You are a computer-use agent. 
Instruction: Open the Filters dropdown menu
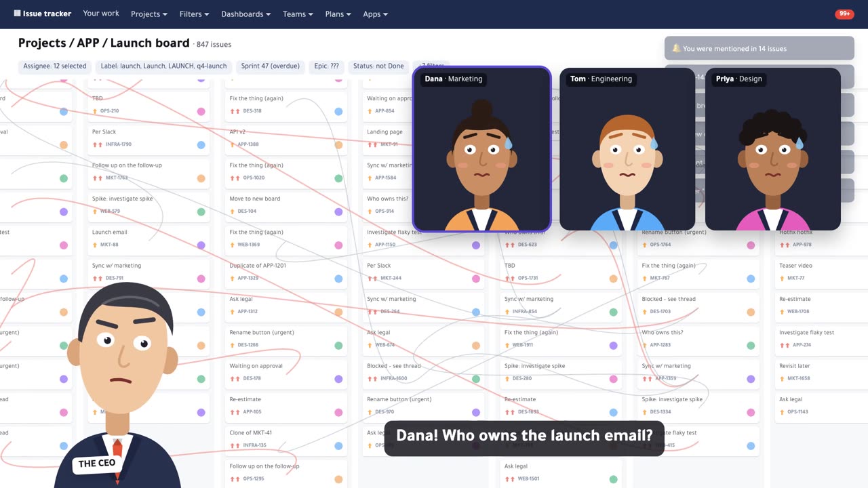coord(194,14)
